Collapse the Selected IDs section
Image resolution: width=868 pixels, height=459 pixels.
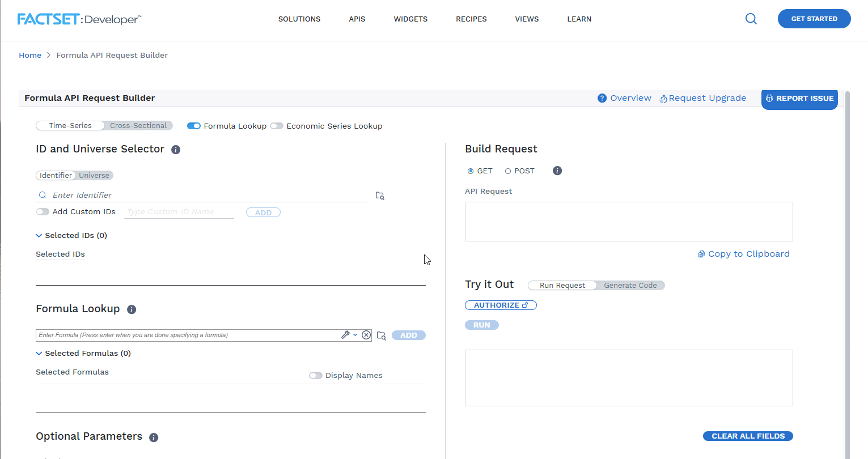(39, 236)
